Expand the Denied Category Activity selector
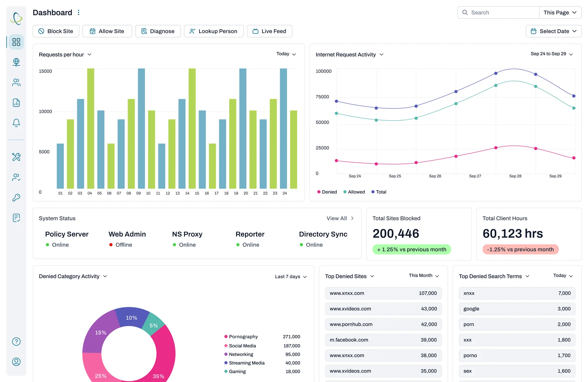The image size is (588, 382). click(x=73, y=276)
